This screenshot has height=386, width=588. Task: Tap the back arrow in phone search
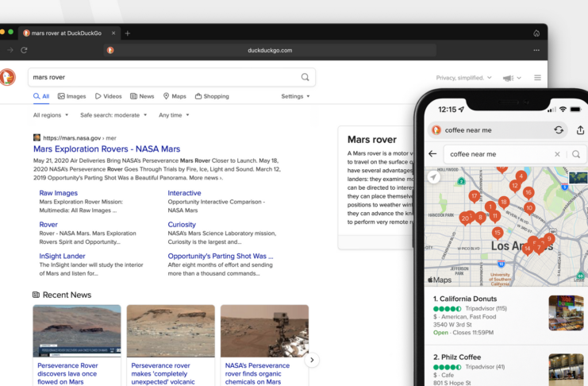point(432,153)
